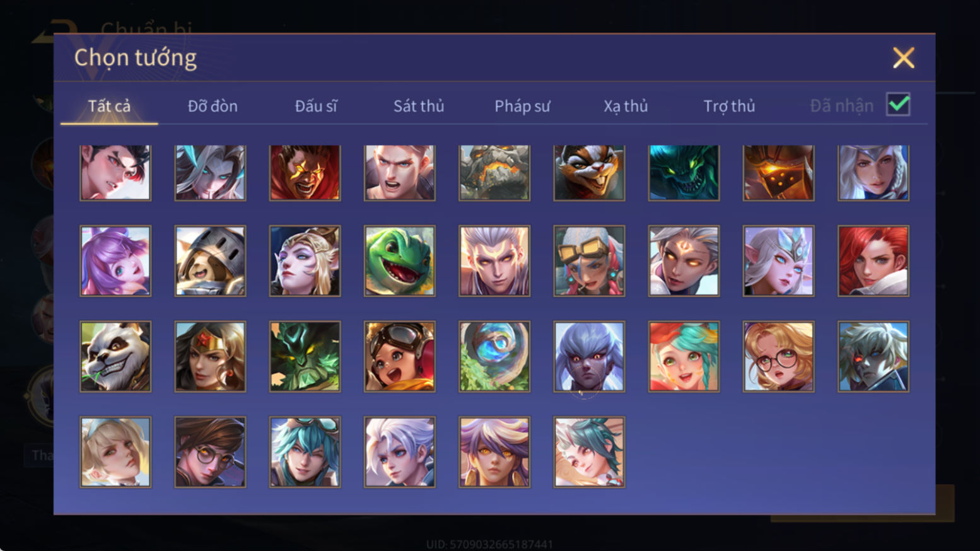
Task: Select the Đấu sĩ tab
Action: [316, 106]
